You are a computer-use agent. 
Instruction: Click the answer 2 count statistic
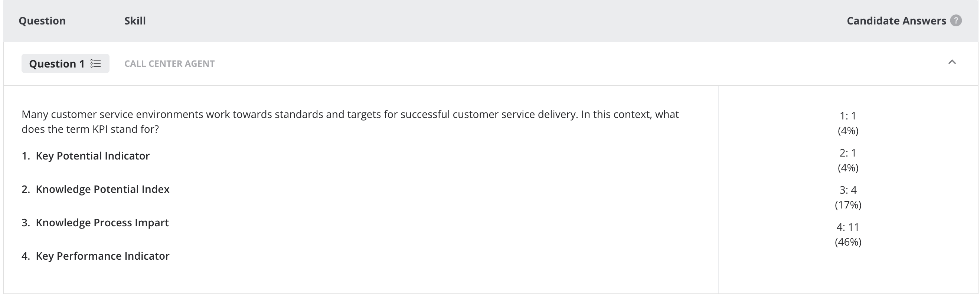[x=848, y=153]
